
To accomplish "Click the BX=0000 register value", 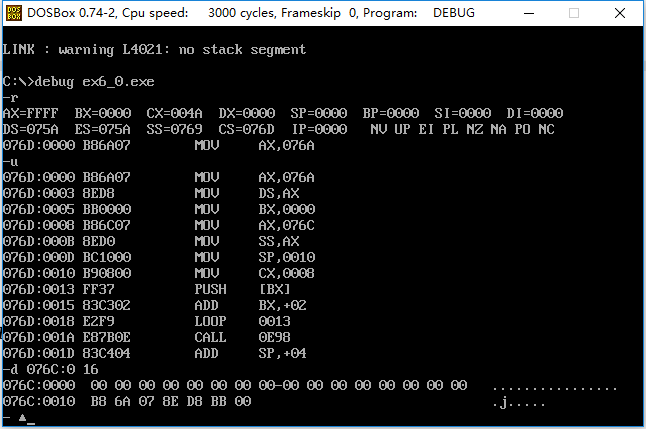I will [x=103, y=113].
